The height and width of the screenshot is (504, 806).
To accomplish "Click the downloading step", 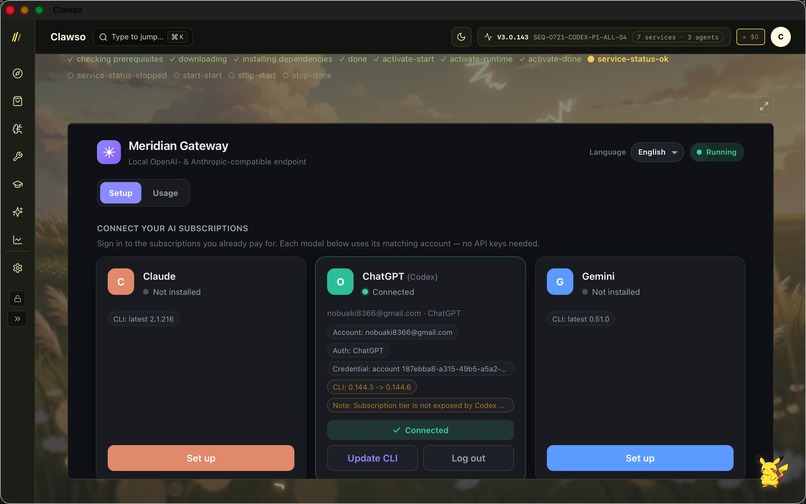I will click(x=198, y=59).
